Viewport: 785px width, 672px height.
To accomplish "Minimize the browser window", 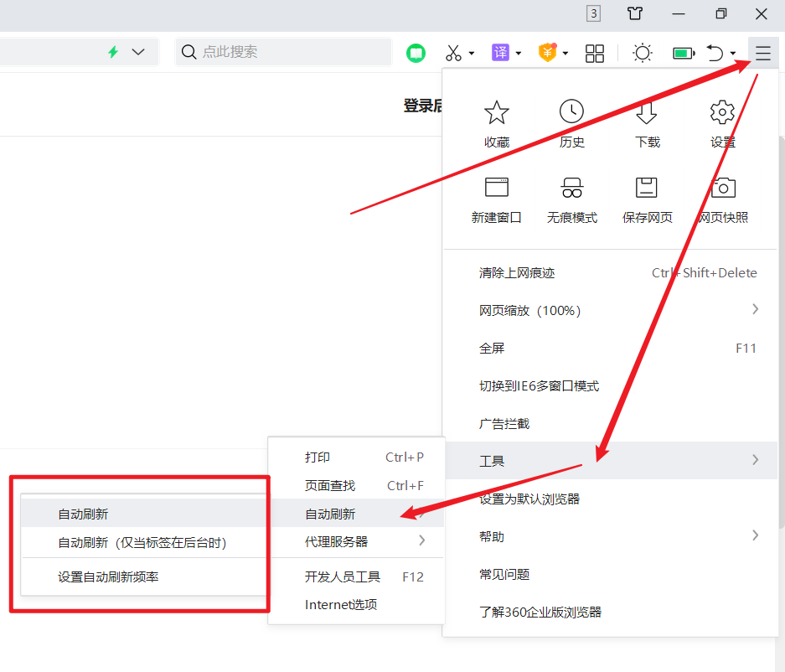I will [679, 14].
